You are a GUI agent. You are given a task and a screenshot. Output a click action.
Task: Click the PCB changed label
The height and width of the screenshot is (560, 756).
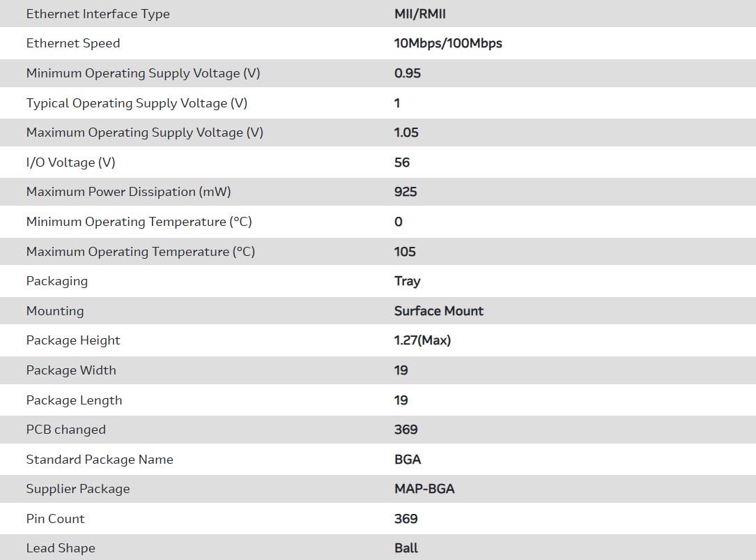click(65, 430)
